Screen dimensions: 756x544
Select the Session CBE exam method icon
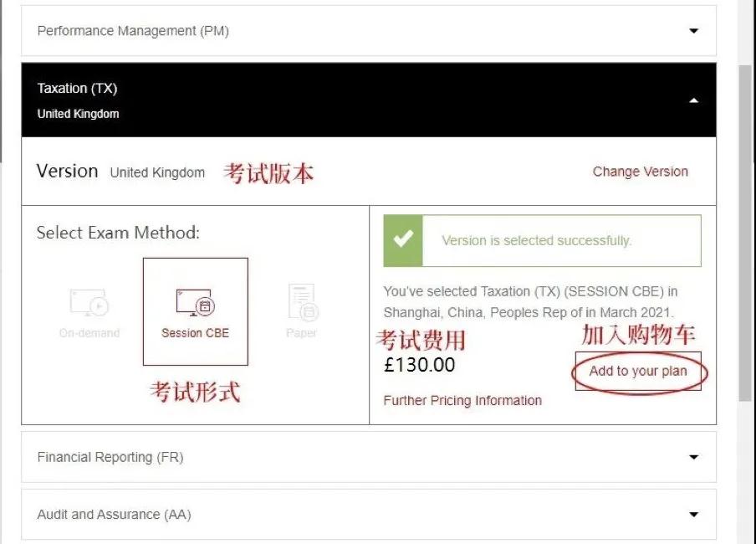tap(195, 311)
